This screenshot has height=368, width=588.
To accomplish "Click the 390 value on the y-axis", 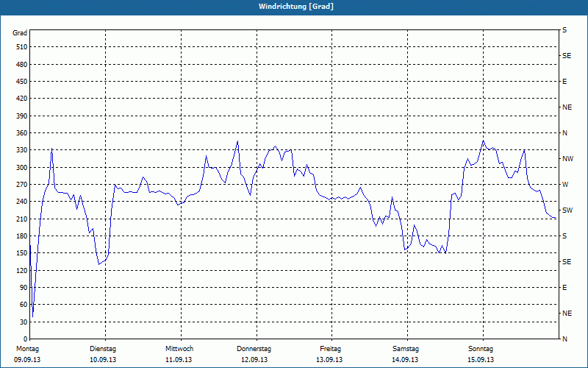I will coord(22,116).
